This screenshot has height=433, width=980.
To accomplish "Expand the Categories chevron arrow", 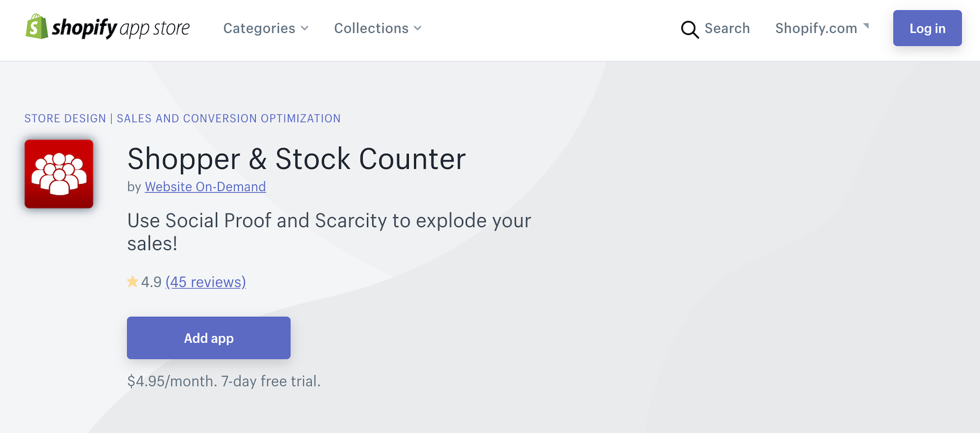I will [305, 29].
